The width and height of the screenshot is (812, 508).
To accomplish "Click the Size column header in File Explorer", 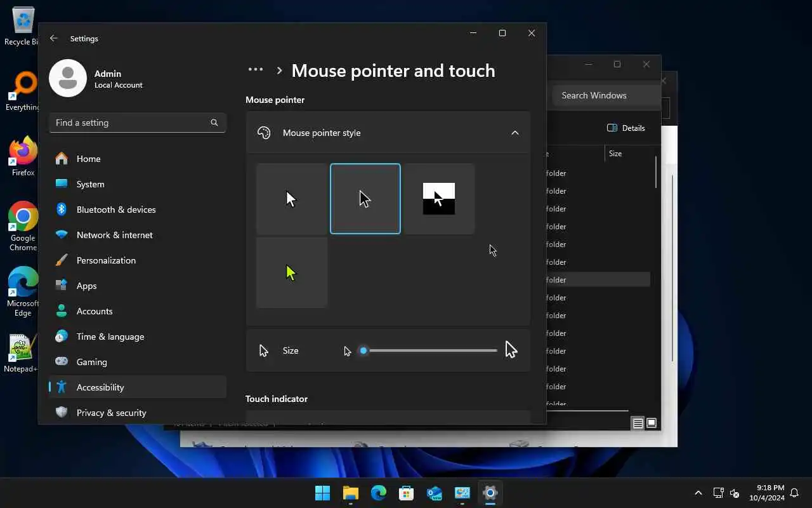I will (615, 154).
